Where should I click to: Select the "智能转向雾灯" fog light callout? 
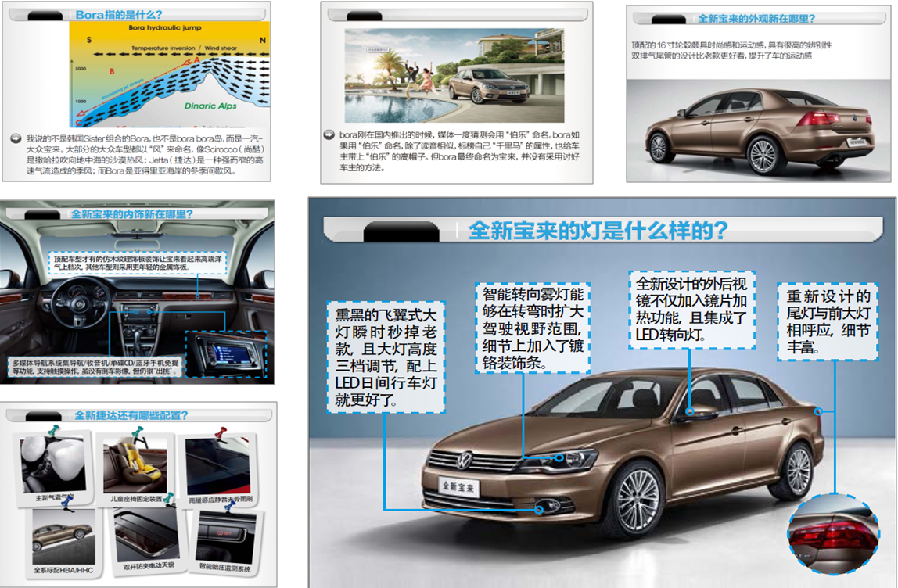pos(533,328)
